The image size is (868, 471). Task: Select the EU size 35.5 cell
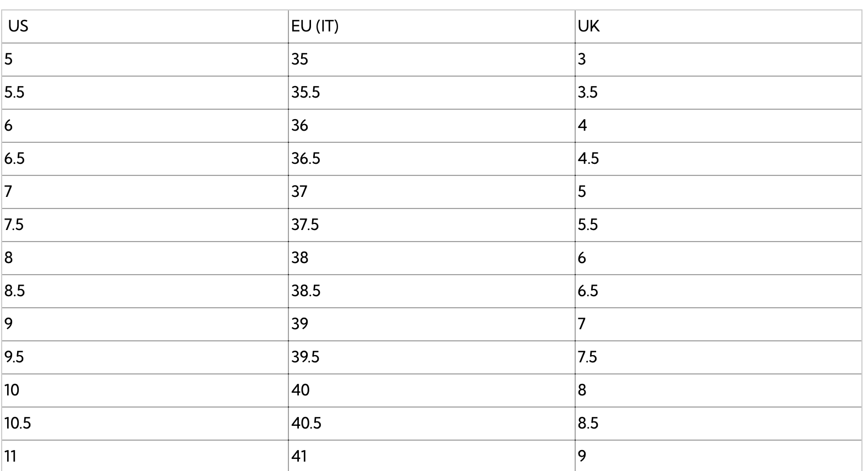pyautogui.click(x=306, y=92)
